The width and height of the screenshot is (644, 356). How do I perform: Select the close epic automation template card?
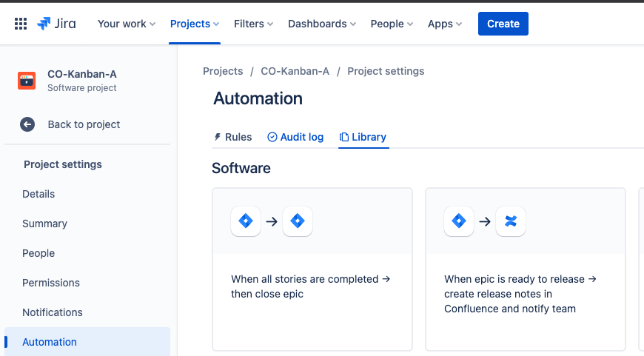click(312, 269)
